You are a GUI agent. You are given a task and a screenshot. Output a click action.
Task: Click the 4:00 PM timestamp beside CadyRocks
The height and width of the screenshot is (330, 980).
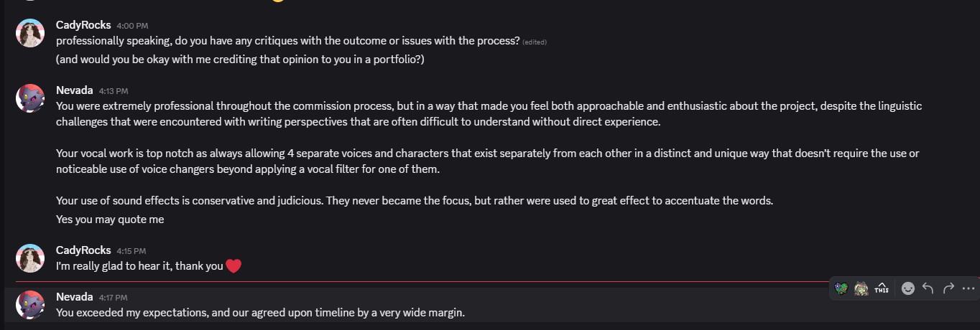tap(131, 26)
